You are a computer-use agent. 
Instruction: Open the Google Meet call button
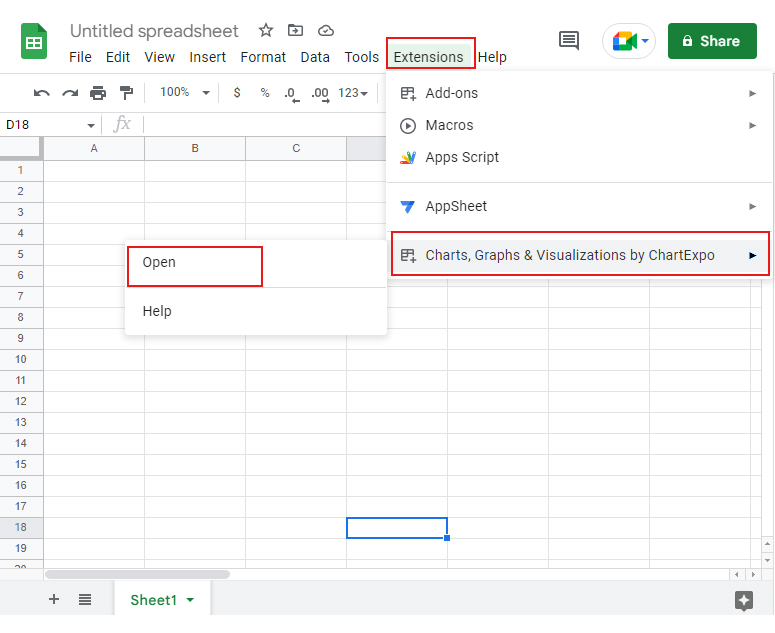629,41
